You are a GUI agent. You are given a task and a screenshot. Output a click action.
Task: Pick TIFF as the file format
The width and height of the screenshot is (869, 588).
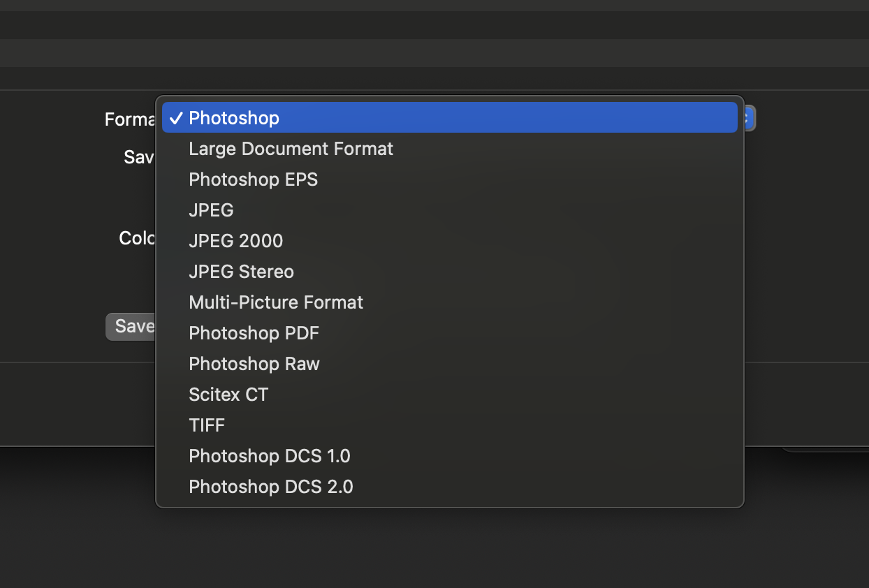pyautogui.click(x=207, y=425)
